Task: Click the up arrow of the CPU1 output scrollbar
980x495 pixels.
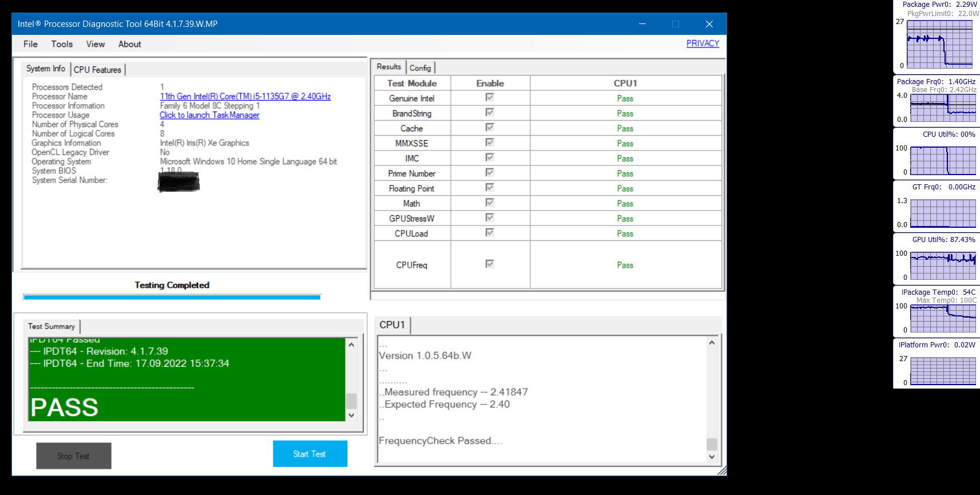Action: 712,343
